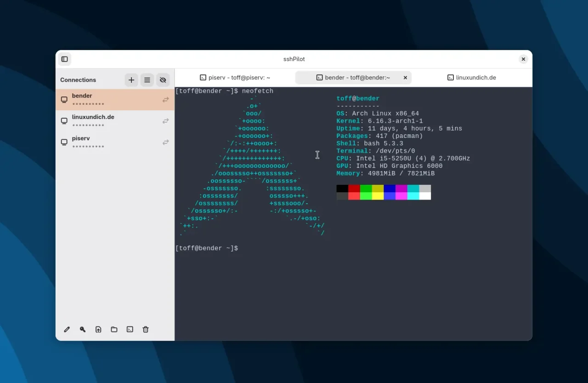The image size is (588, 383).
Task: Toggle hidden hosts visibility with the eye-slash icon
Action: tap(163, 80)
